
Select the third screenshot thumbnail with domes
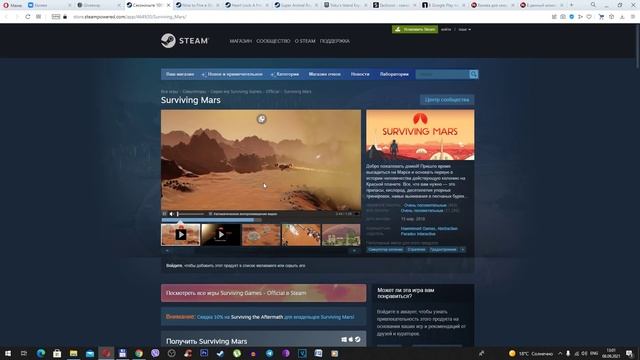coord(261,235)
